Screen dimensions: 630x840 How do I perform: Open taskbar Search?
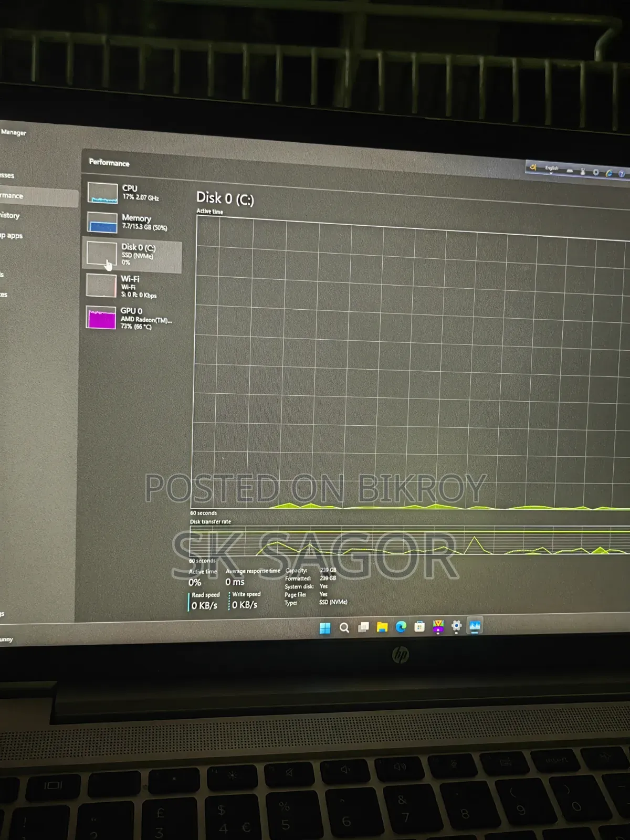[x=344, y=627]
